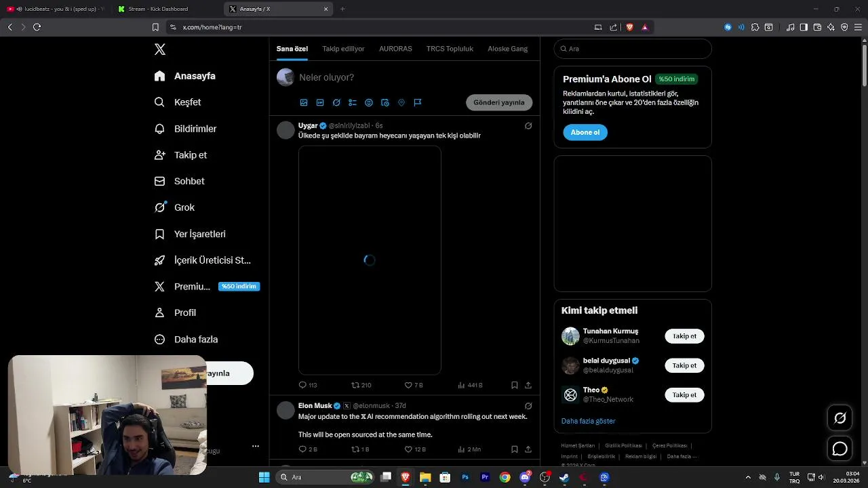Open Profil in sidebar
This screenshot has height=488, width=868.
pyautogui.click(x=176, y=313)
